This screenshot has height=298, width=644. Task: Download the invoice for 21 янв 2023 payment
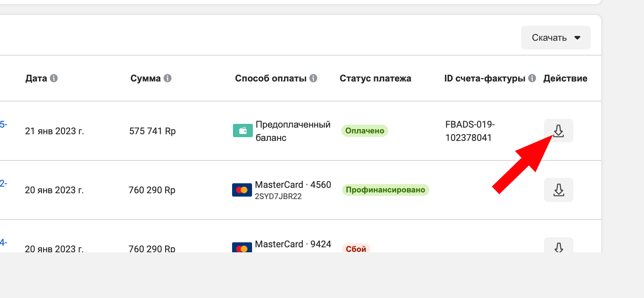click(558, 131)
